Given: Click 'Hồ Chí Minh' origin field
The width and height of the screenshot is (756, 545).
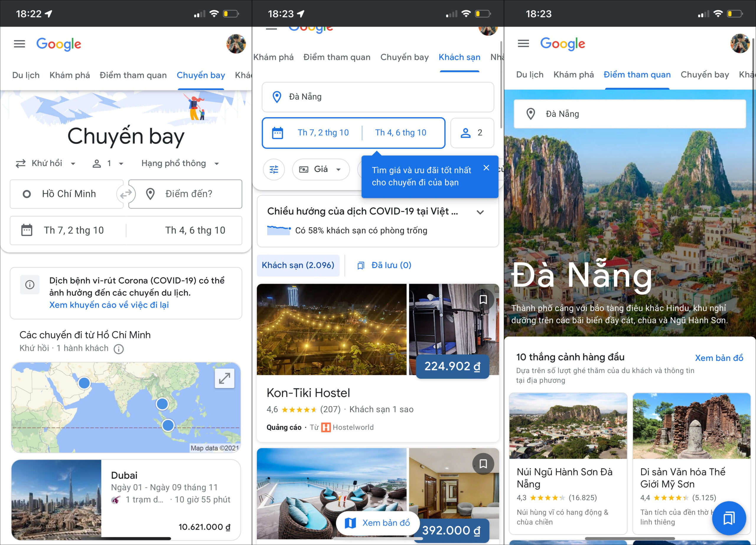Looking at the screenshot, I should click(x=67, y=194).
